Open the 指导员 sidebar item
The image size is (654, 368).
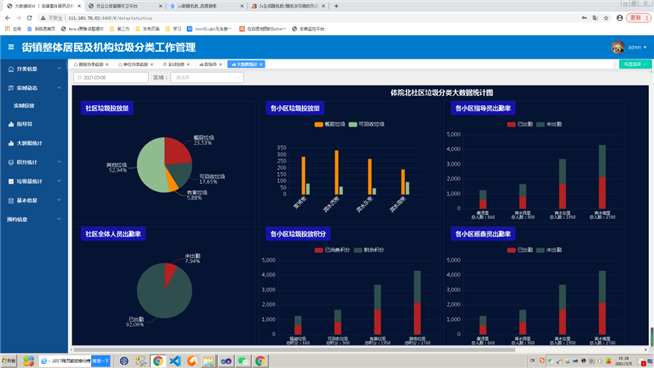coord(33,124)
